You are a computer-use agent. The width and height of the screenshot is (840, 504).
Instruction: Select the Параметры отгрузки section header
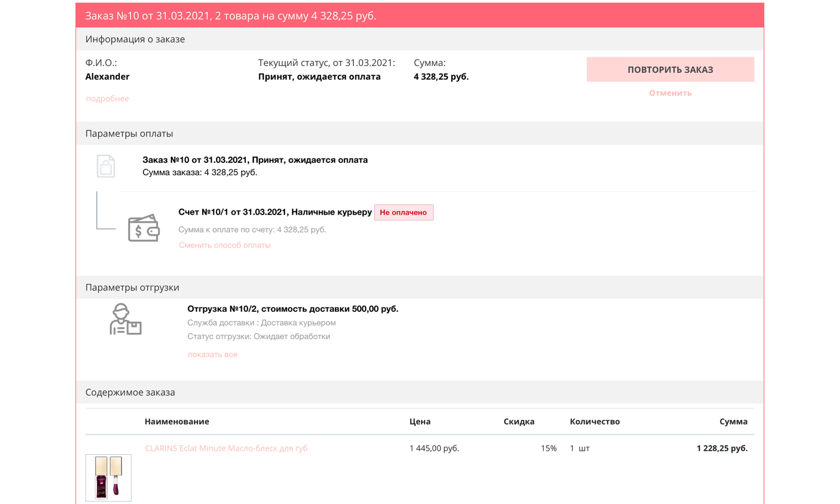[x=132, y=287]
